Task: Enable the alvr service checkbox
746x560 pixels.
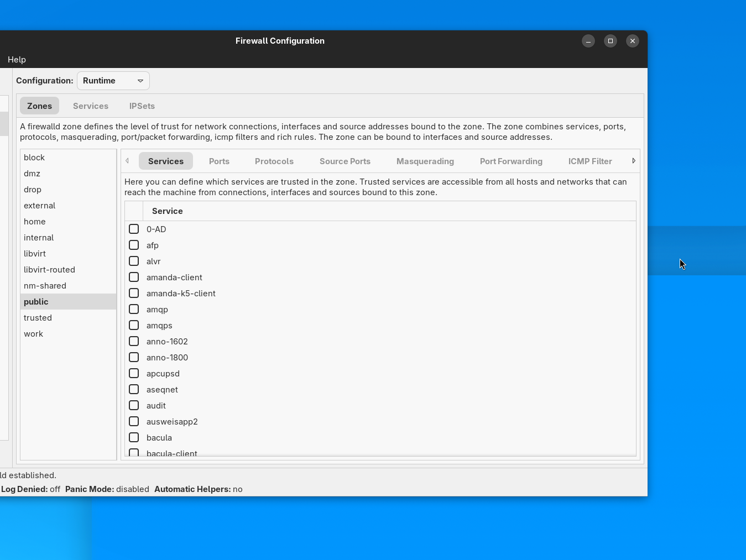Action: click(134, 261)
